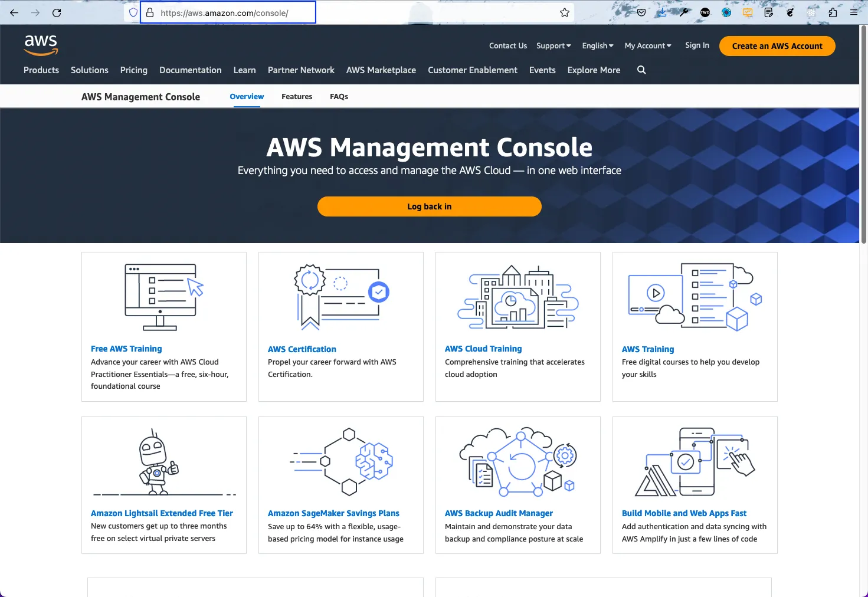Open the orange chart presentation extension
This screenshot has height=597, width=868.
(x=748, y=12)
